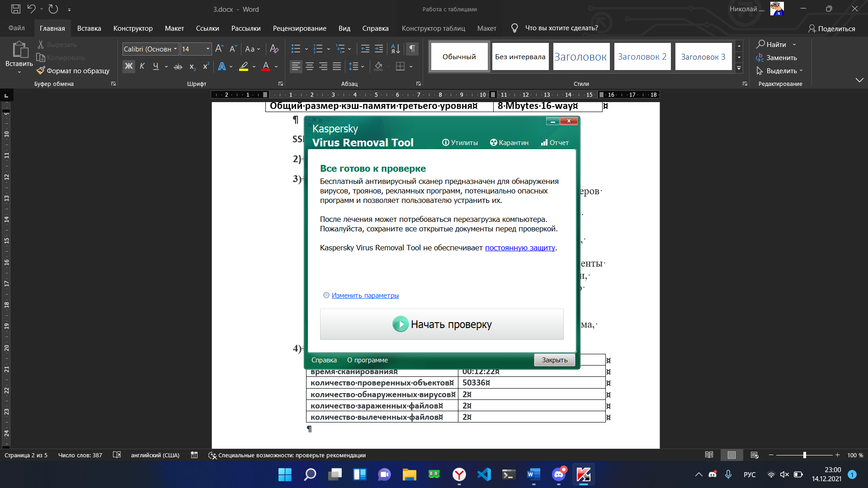Click font color red swatch button
This screenshot has height=488, width=868.
266,66
